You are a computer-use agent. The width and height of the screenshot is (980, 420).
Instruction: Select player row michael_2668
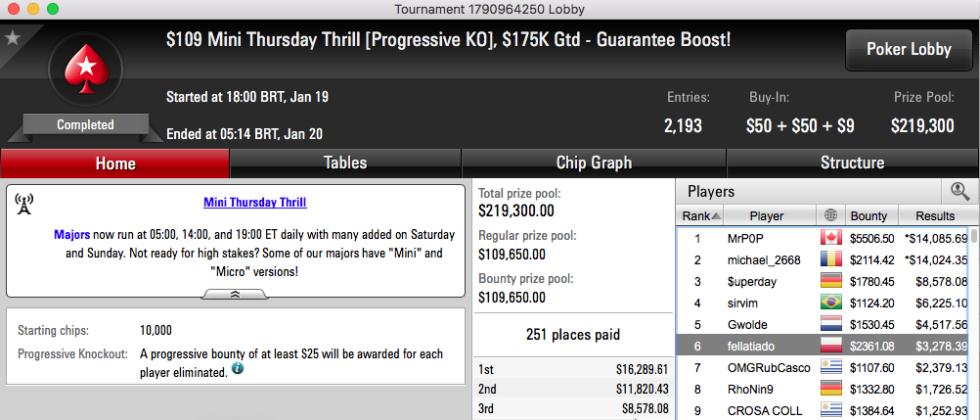(827, 259)
